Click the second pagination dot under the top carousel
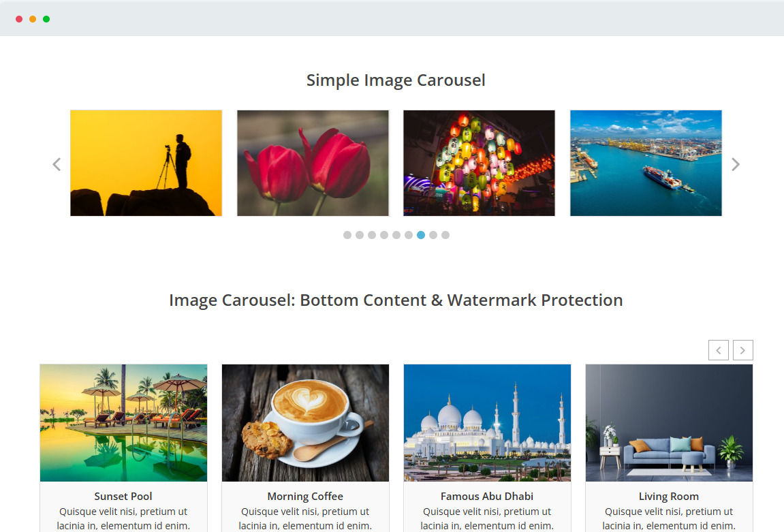The width and height of the screenshot is (784, 532). point(359,234)
